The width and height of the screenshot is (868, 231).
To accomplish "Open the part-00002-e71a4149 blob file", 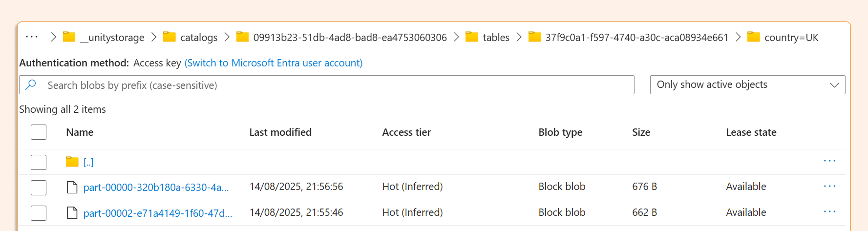I will [157, 213].
